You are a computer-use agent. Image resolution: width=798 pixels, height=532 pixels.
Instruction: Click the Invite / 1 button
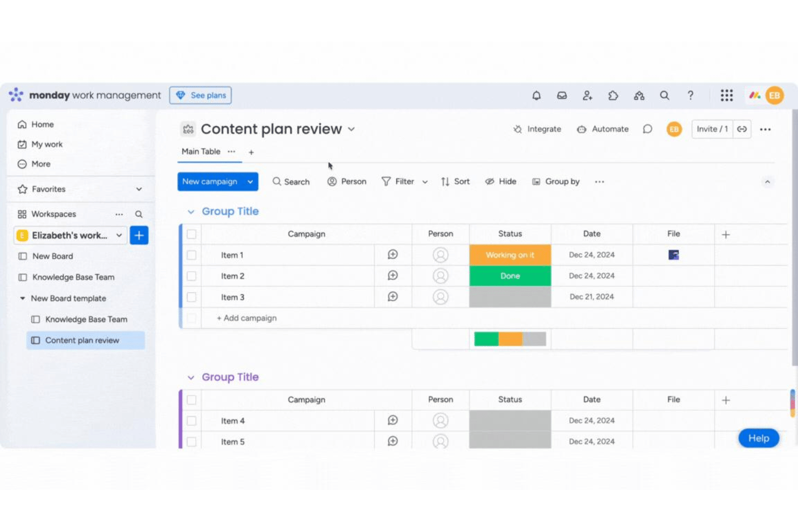[712, 129]
